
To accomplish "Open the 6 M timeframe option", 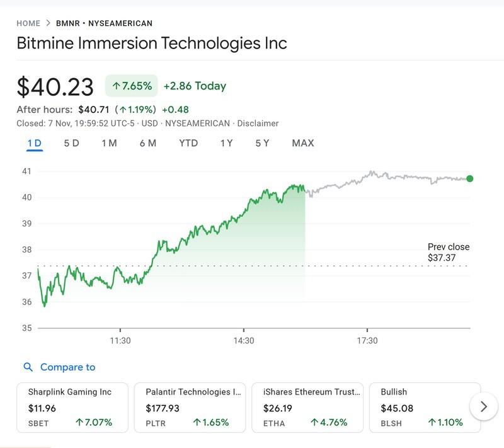I will tap(147, 143).
